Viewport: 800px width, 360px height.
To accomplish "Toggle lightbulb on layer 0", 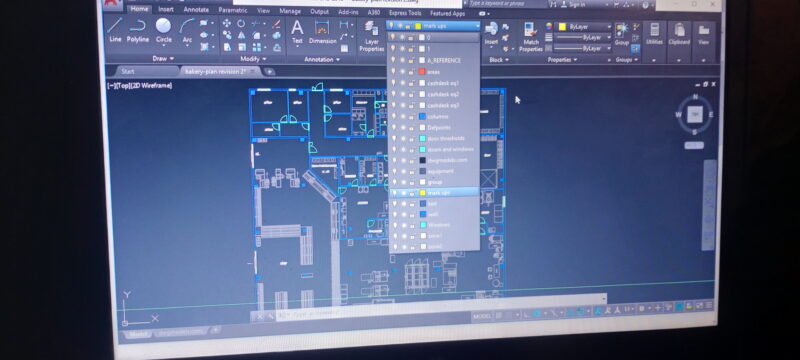I will pyautogui.click(x=393, y=37).
